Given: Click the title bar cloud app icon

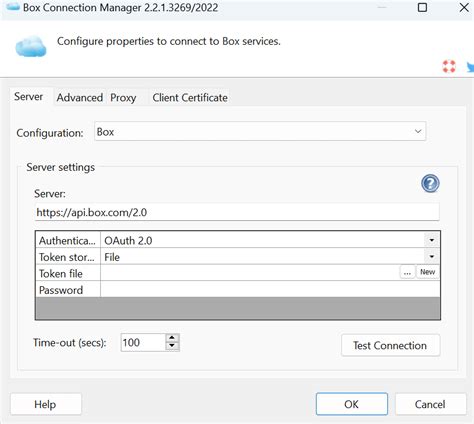Looking at the screenshot, I should pyautogui.click(x=13, y=7).
